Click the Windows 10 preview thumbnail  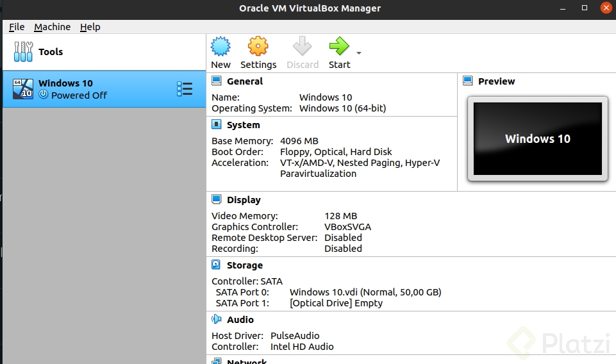(537, 138)
